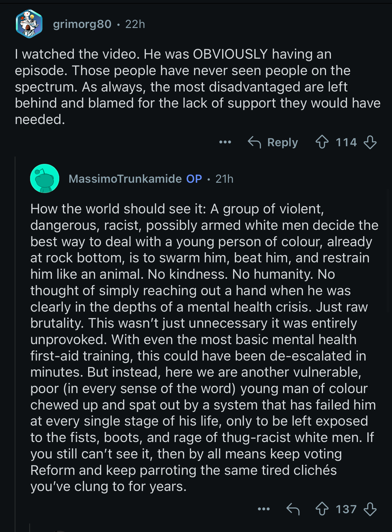Open grimorg80's avatar profile picture

click(x=29, y=24)
